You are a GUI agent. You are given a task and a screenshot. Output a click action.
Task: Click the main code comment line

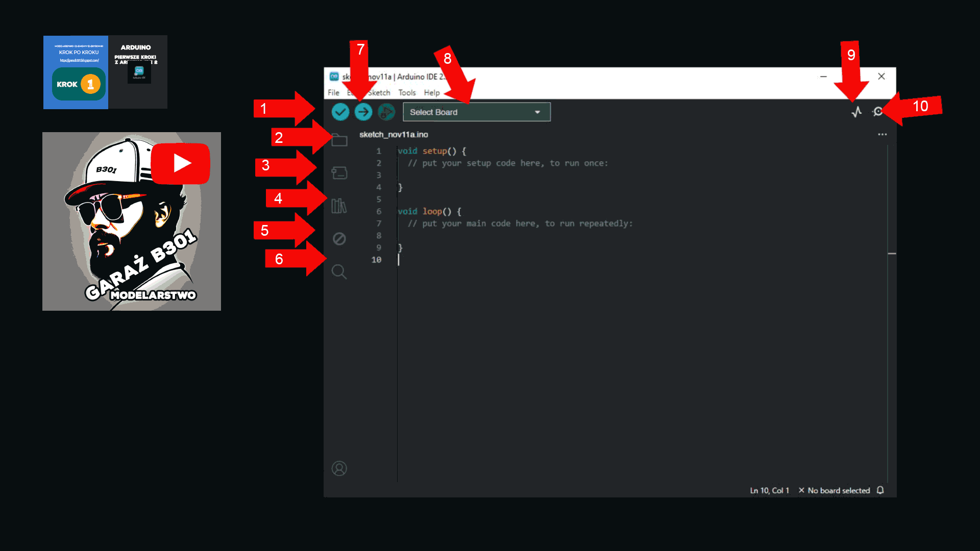[520, 223]
